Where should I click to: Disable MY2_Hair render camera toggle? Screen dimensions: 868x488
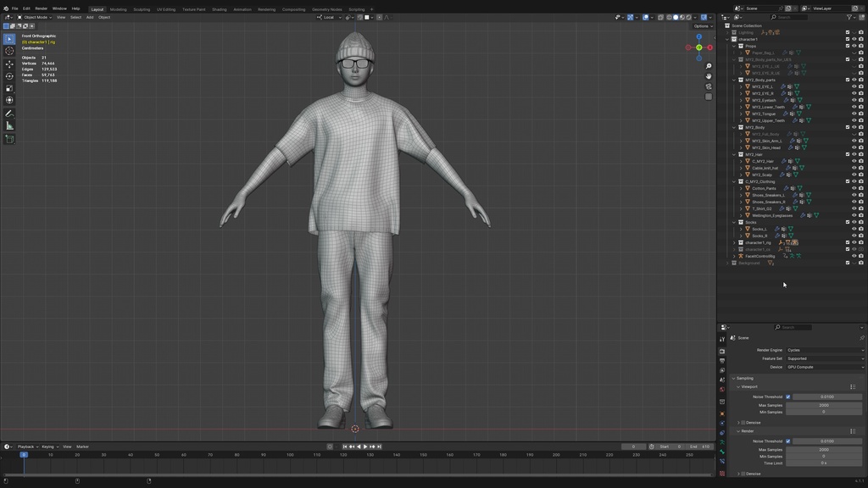861,154
